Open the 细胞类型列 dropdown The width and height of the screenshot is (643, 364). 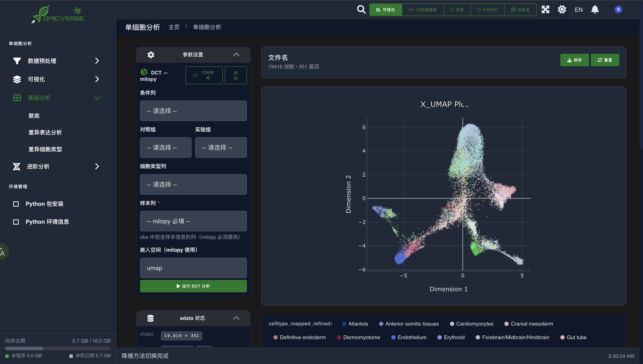pyautogui.click(x=193, y=184)
